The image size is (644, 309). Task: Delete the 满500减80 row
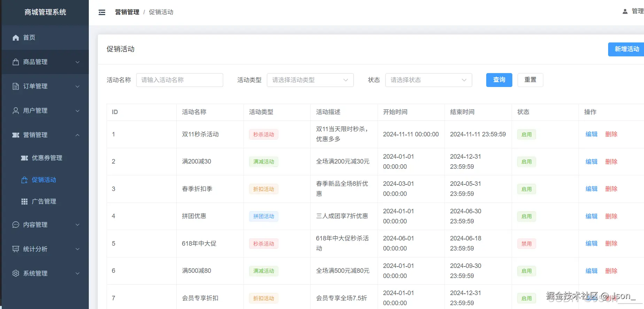pos(611,271)
